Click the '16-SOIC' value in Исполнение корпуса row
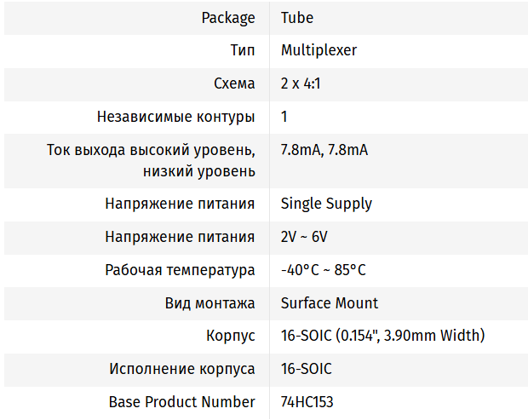Screen dimensions: 528x420 coord(306,369)
